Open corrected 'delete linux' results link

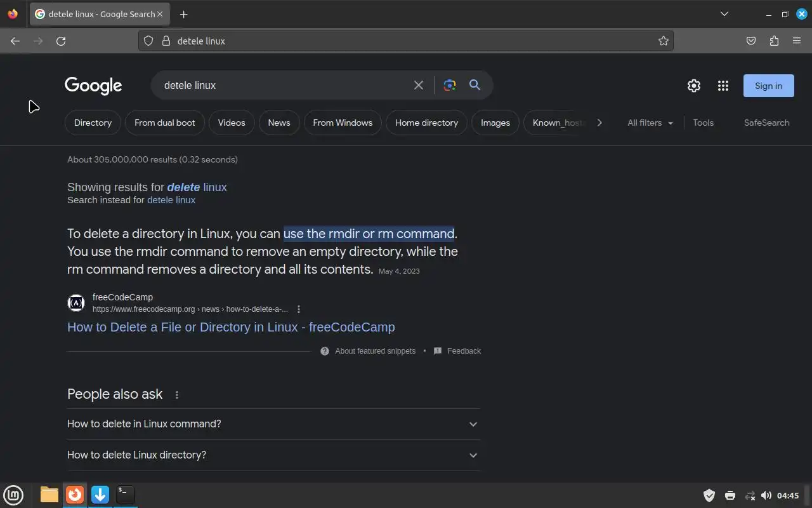point(197,187)
